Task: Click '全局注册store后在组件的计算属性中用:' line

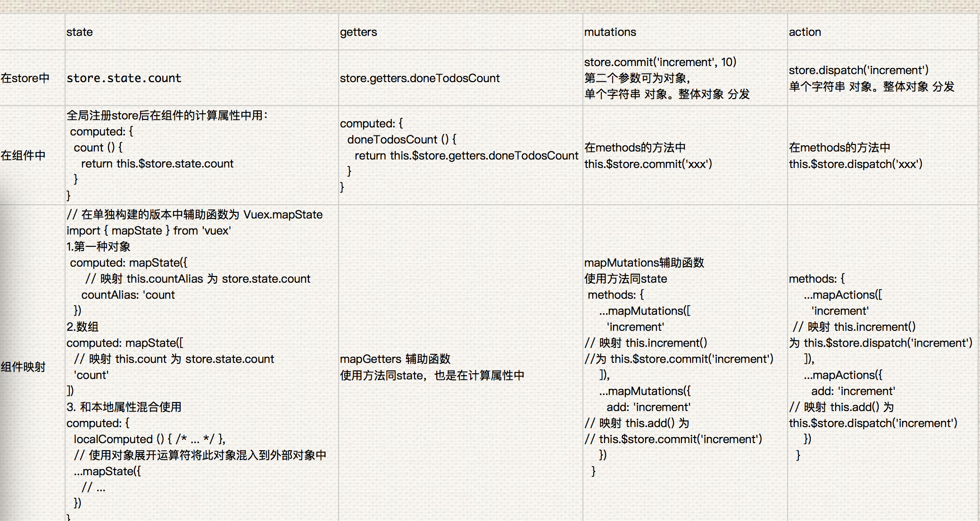Action: pyautogui.click(x=167, y=116)
